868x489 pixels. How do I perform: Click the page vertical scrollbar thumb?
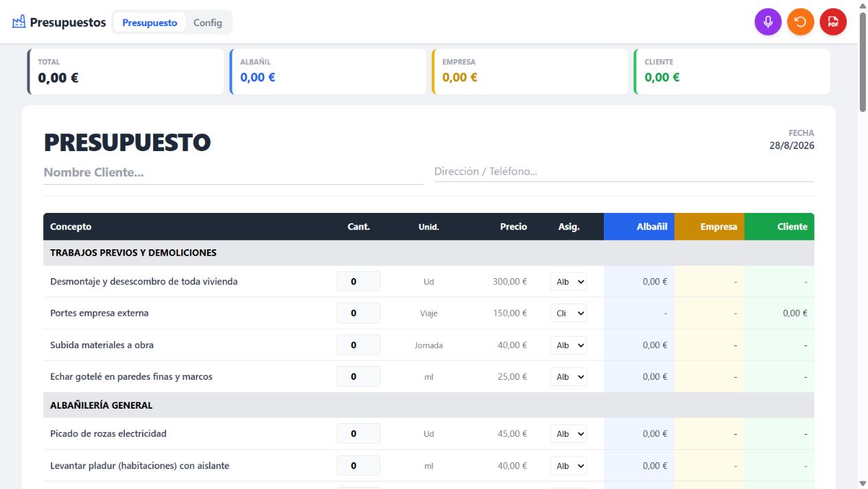[x=863, y=60]
